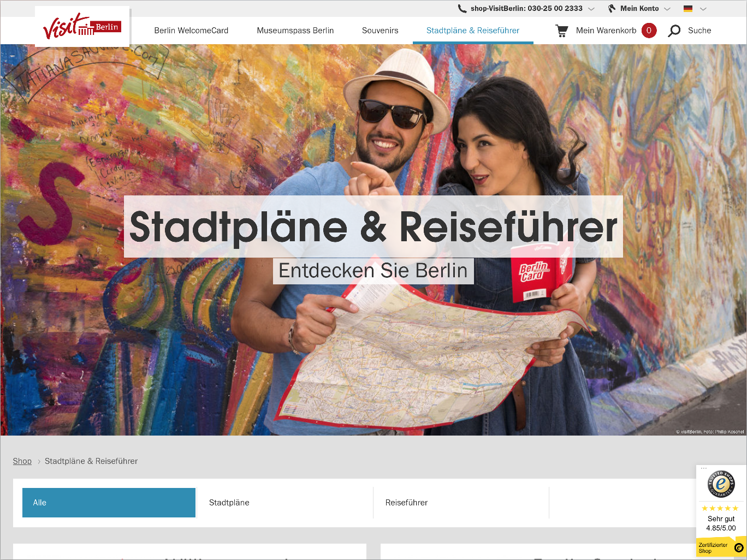Select the Reiseführer filter tab
747x560 pixels.
(461, 503)
